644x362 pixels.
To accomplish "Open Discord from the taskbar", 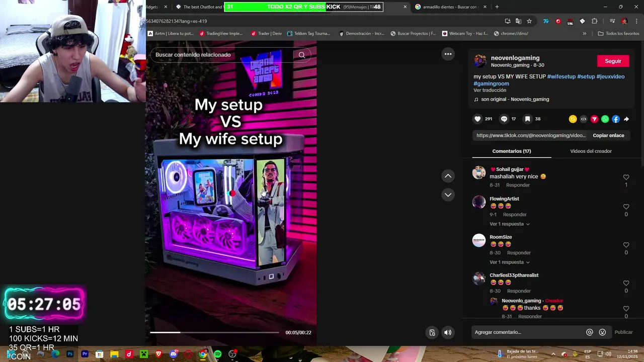I will click(x=174, y=354).
